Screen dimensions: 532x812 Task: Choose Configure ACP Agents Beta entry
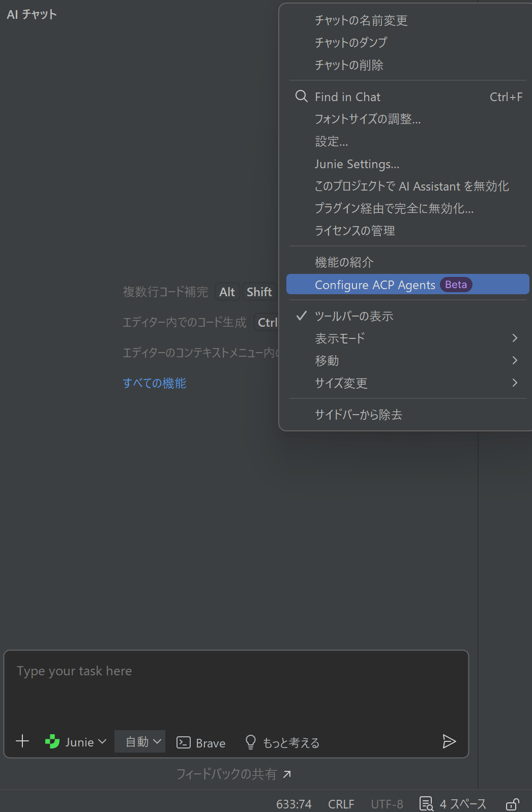tap(407, 284)
